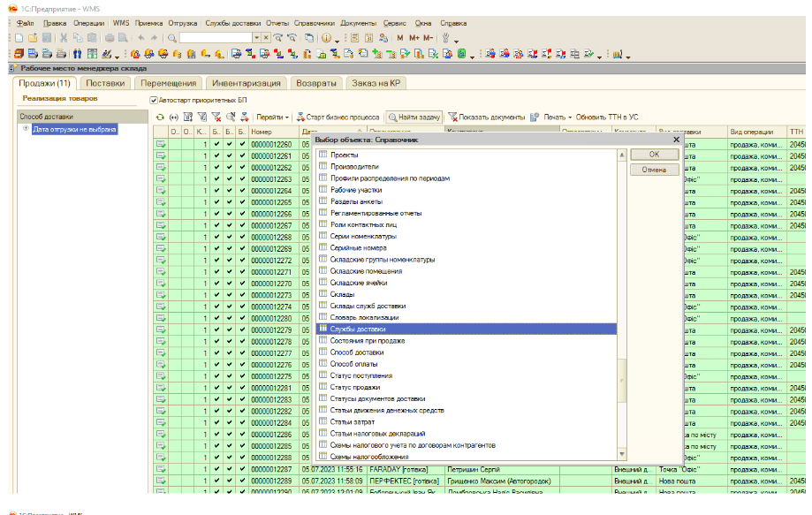Image resolution: width=812 pixels, height=515 pixels.
Task: Click the refresh icon in list toolbar
Action: 159,117
